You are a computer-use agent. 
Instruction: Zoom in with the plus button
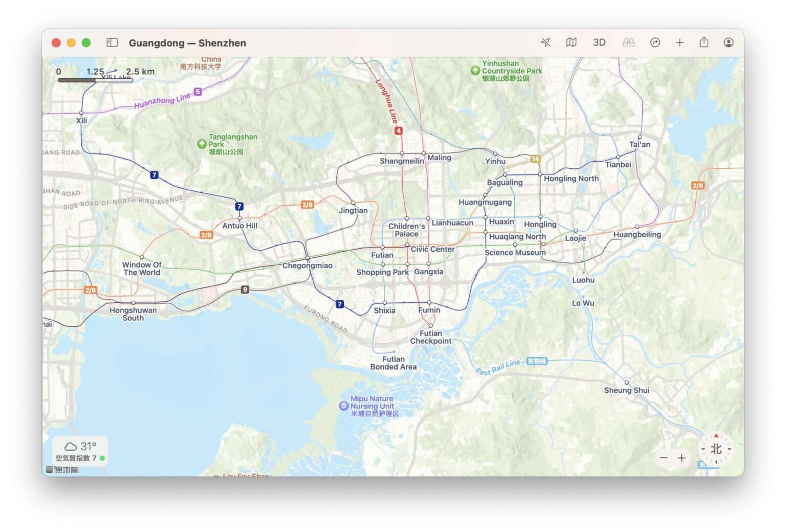[682, 458]
